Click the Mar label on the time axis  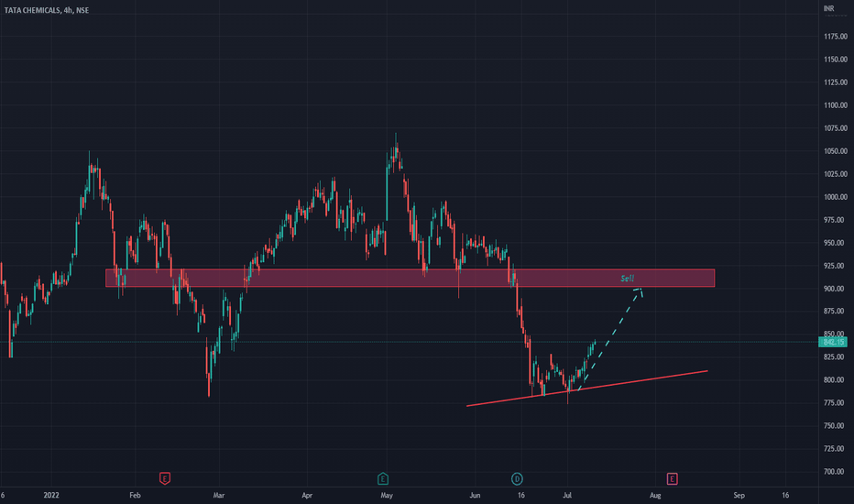[218, 495]
